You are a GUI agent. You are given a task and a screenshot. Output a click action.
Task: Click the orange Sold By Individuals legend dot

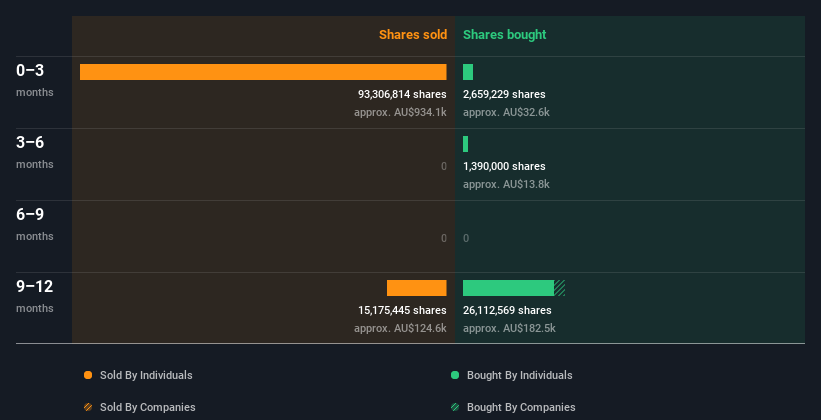88,375
